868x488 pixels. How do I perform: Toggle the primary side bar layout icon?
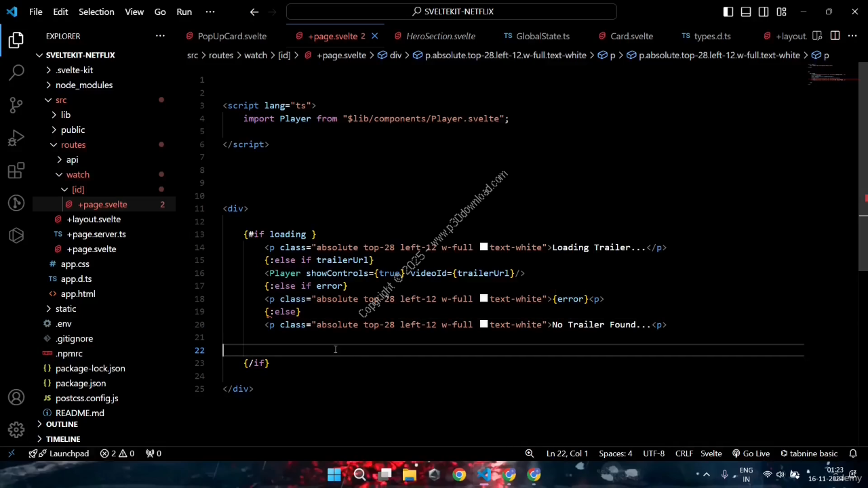[x=728, y=12]
